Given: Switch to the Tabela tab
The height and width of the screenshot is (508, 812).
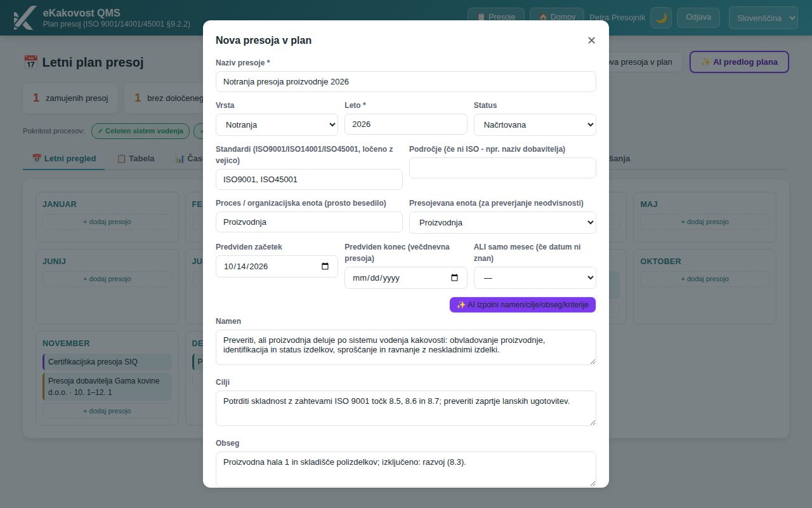Looking at the screenshot, I should pos(135,159).
